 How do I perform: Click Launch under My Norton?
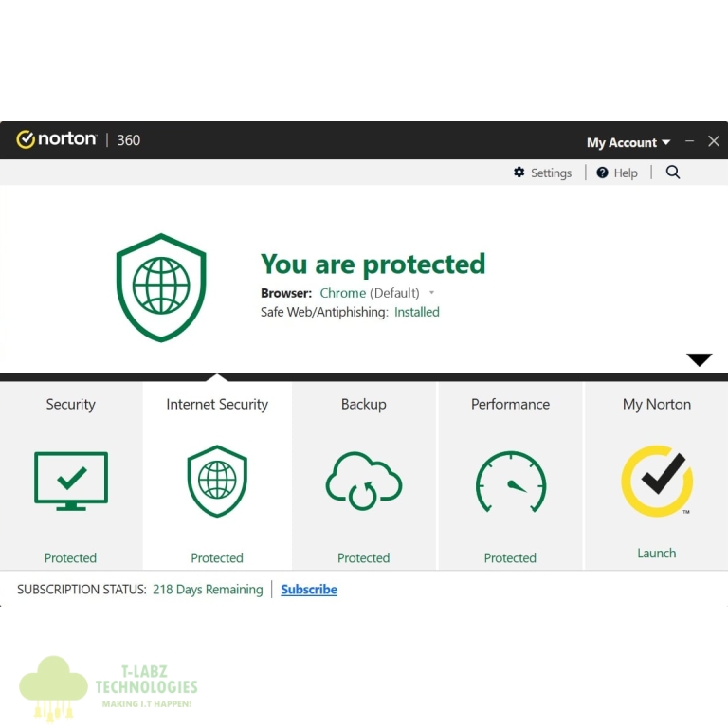(657, 553)
